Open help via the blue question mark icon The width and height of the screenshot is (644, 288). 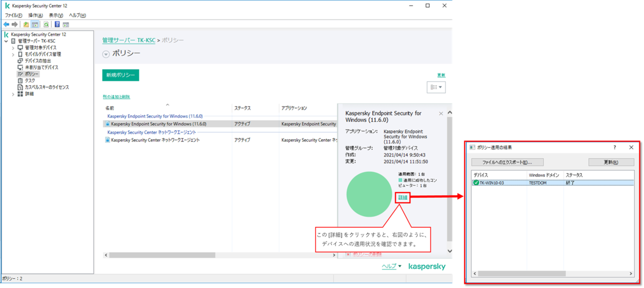(x=57, y=24)
